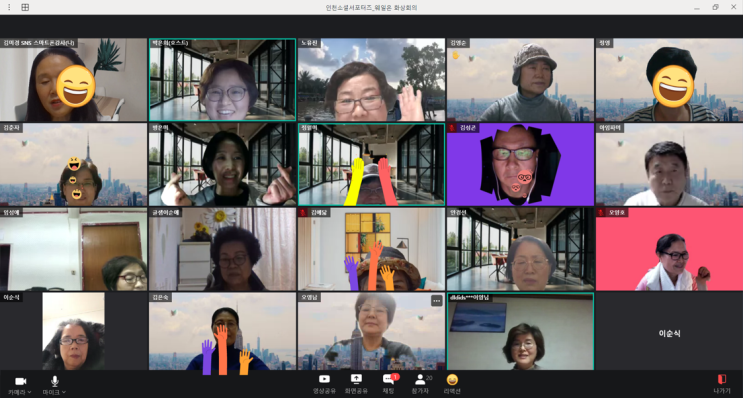Show the 참가자 participants list
The width and height of the screenshot is (743, 398).
click(420, 384)
